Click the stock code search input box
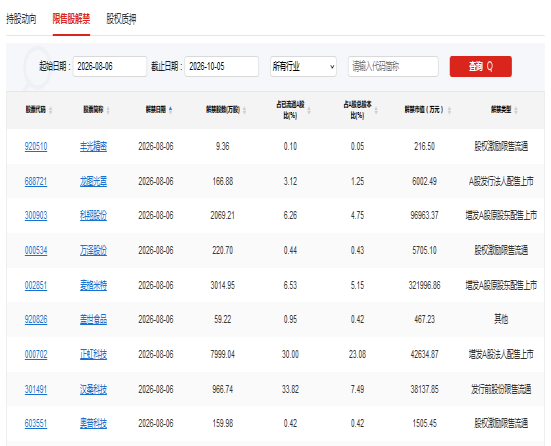Screen dimensions: 551x446 coord(393,66)
